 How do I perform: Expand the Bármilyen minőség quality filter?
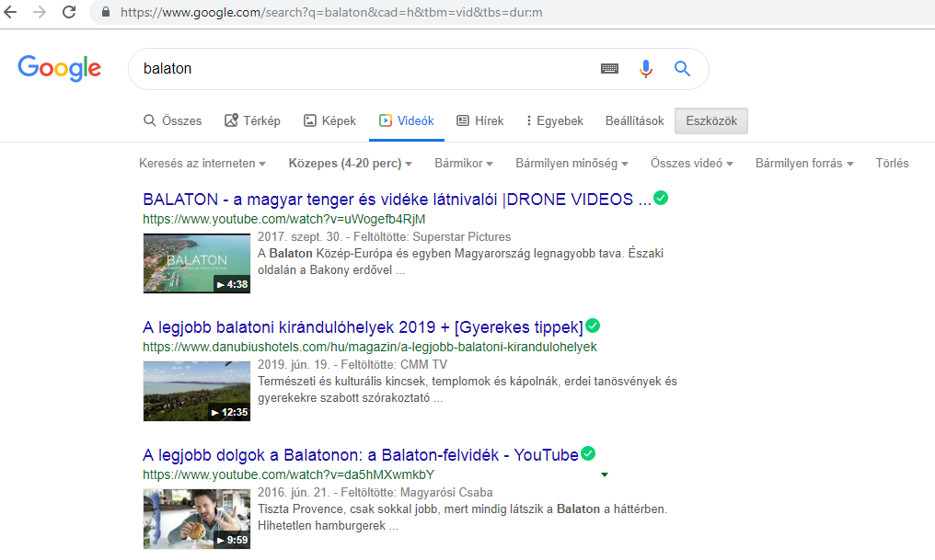pyautogui.click(x=571, y=164)
